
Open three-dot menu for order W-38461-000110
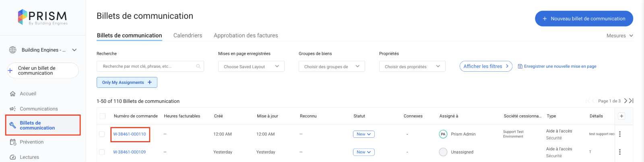click(x=620, y=134)
